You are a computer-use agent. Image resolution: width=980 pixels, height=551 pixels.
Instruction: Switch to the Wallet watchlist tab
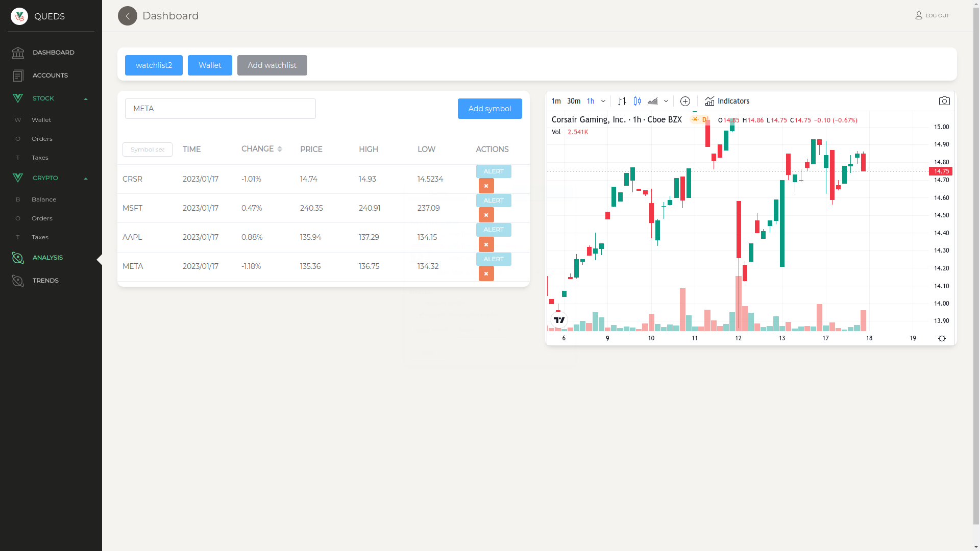(x=210, y=65)
